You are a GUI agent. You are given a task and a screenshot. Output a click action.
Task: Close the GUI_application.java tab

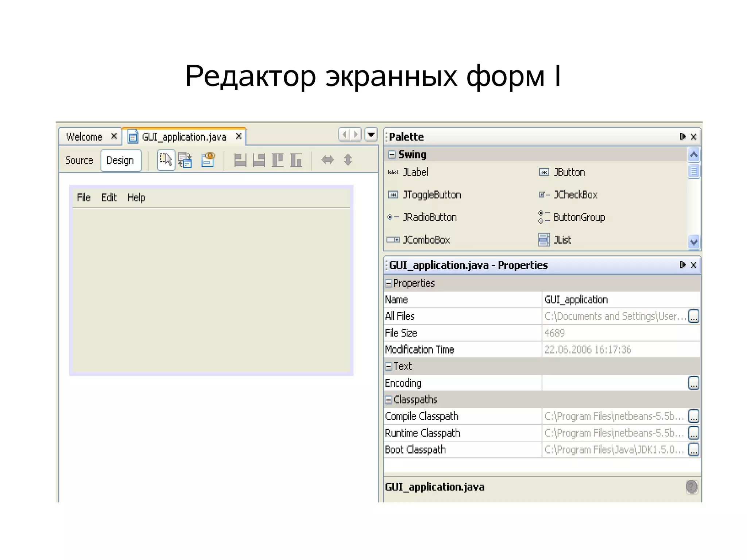[239, 136]
